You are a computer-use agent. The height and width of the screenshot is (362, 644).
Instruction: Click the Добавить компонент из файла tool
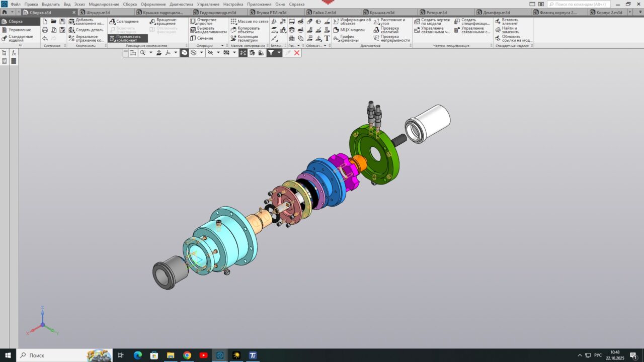(x=87, y=22)
